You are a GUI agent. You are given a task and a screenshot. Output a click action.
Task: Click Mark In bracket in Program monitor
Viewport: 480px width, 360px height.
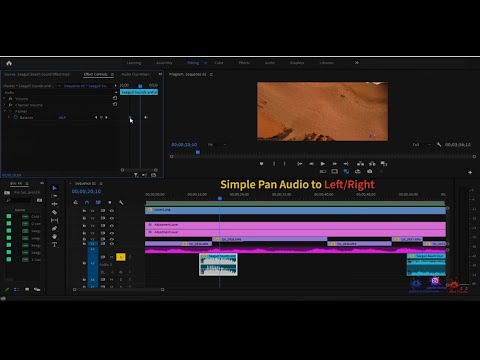tap(274, 164)
